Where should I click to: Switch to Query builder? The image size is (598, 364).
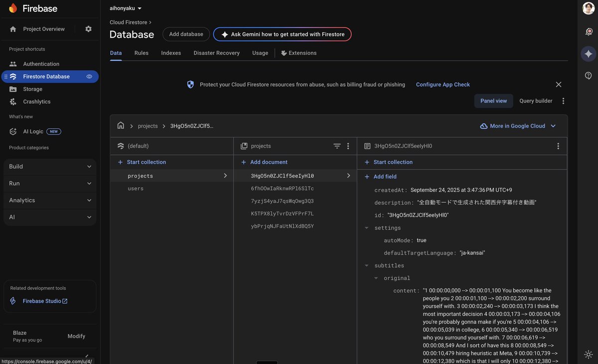536,101
